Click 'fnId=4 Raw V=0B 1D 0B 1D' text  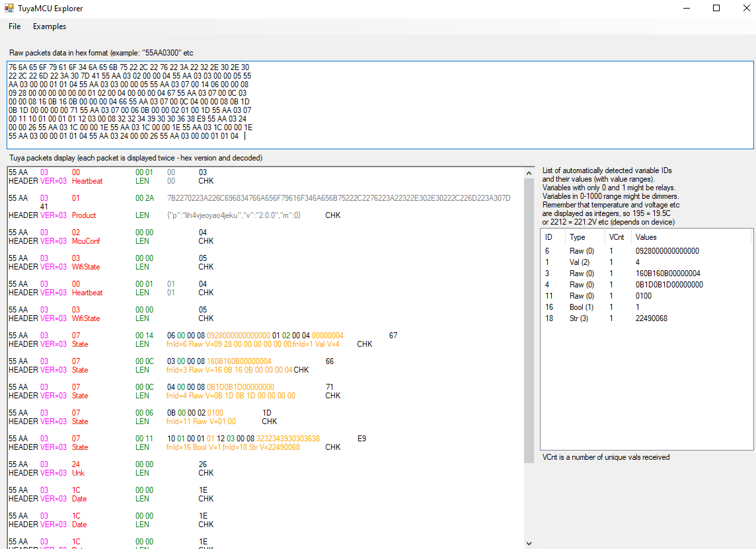[231, 396]
